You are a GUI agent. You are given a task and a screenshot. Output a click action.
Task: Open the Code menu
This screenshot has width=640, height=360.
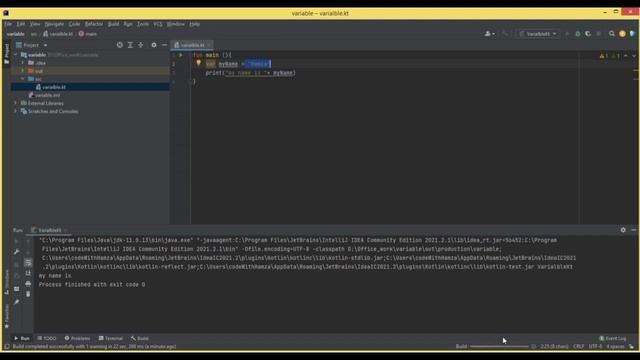pos(74,24)
